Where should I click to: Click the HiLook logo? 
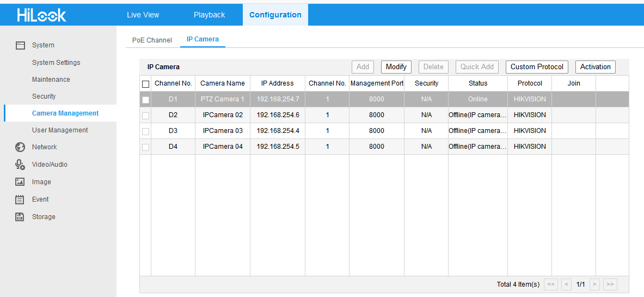tap(41, 15)
